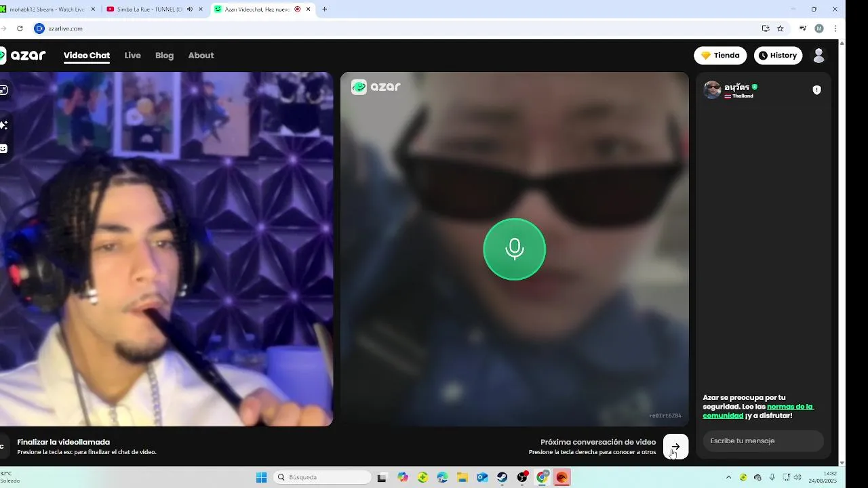Viewport: 868px width, 488px height.
Task: Close the mohabk12 Stream tab
Action: click(92, 9)
